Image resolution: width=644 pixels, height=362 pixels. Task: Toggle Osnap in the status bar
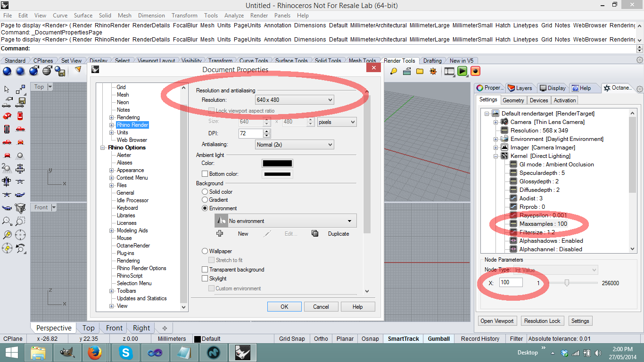click(370, 338)
